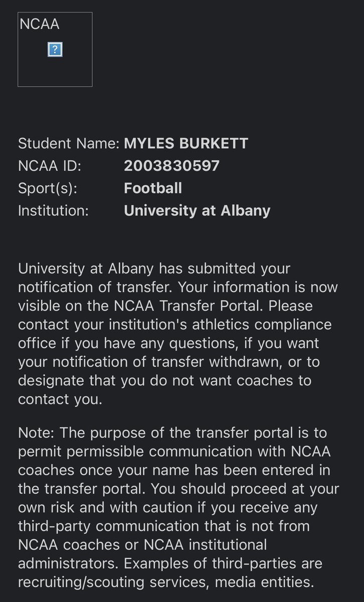Tap the NCAA ID number 2003830597
Screen dimensions: 364x602
(x=172, y=166)
